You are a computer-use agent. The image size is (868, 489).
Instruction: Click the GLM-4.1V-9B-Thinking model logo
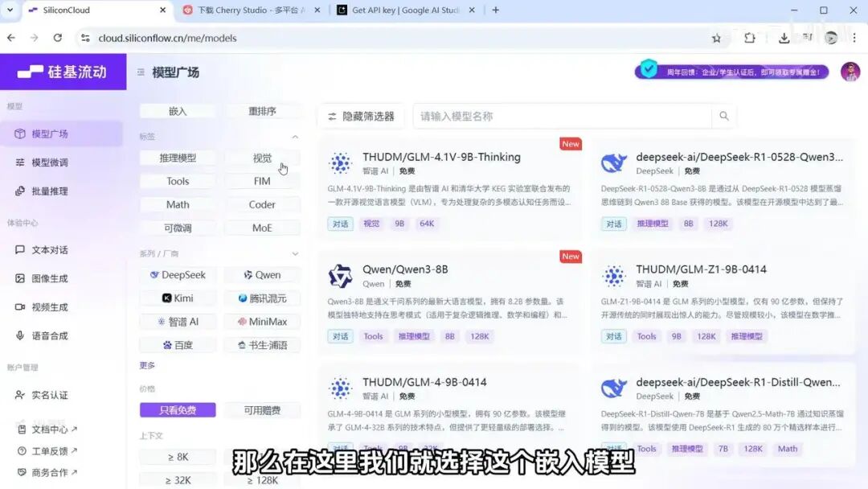pos(340,163)
